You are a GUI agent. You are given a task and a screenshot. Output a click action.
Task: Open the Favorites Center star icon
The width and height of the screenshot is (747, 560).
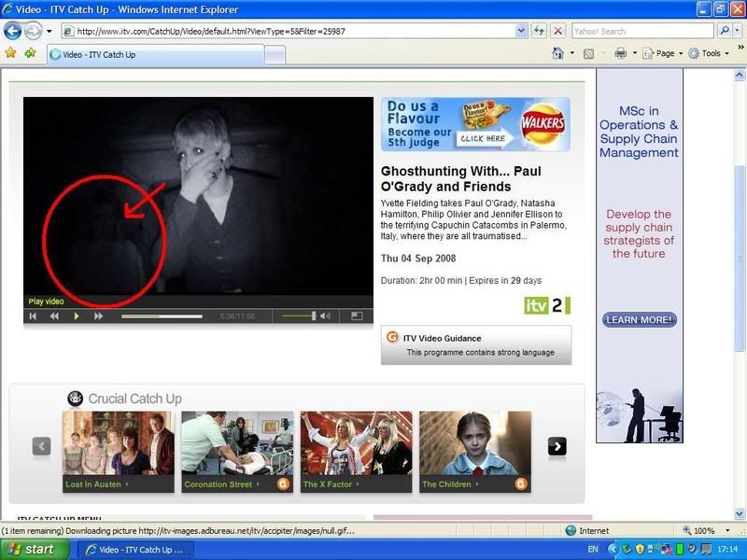[x=11, y=53]
